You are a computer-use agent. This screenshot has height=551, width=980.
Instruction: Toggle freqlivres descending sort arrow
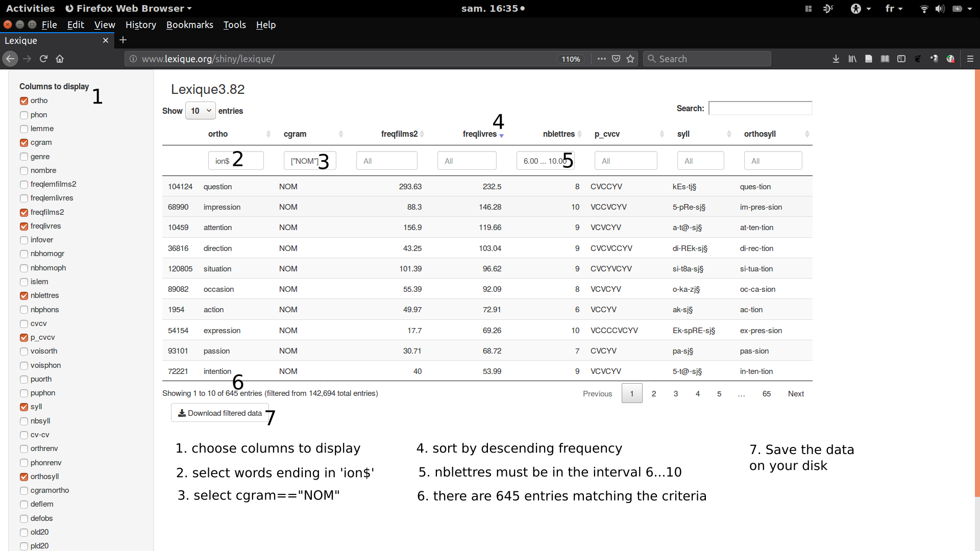click(502, 135)
